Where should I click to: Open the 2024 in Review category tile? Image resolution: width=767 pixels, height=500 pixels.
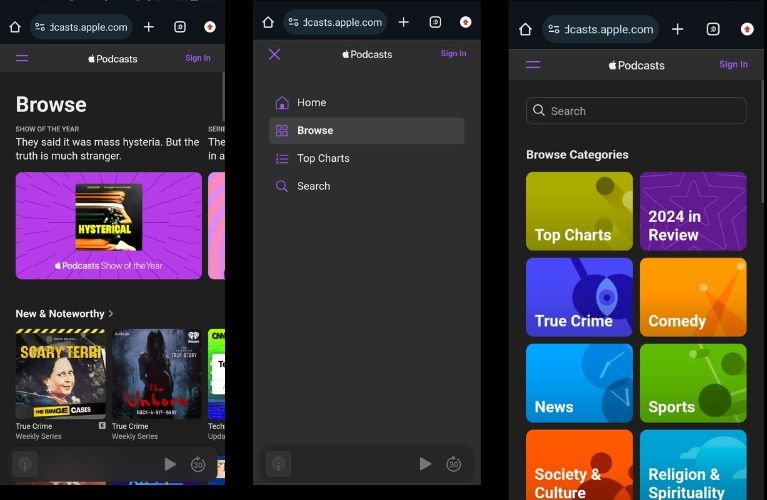tap(693, 211)
